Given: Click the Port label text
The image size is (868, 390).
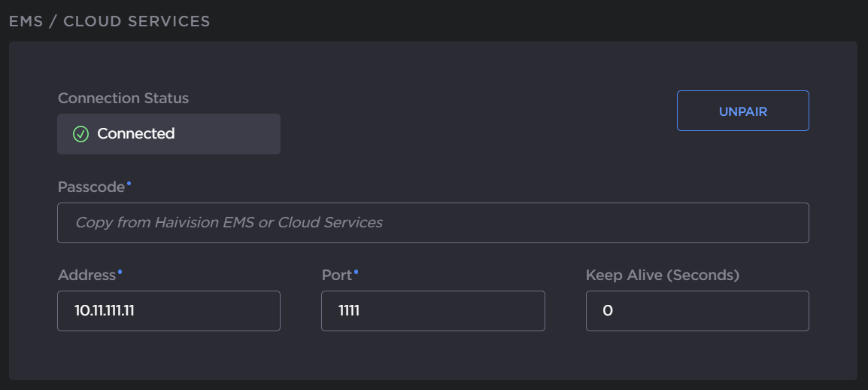Looking at the screenshot, I should (336, 275).
